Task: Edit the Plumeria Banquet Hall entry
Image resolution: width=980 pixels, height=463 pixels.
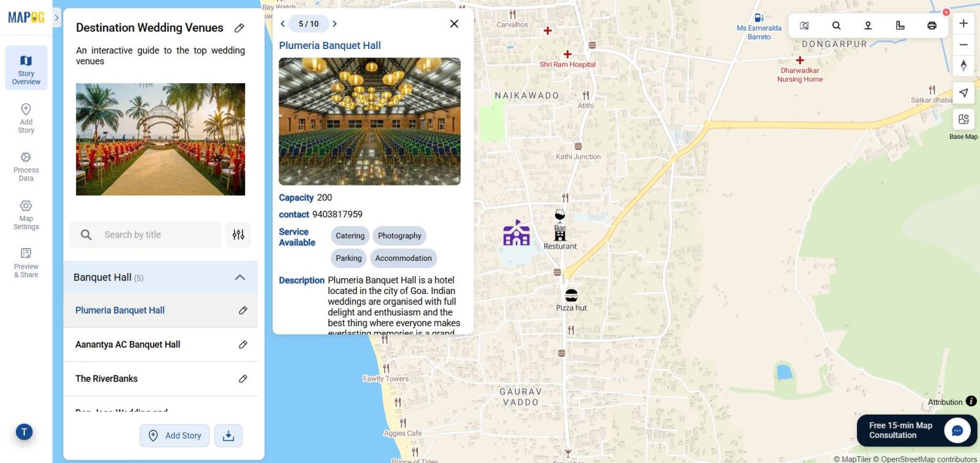Action: pyautogui.click(x=243, y=311)
